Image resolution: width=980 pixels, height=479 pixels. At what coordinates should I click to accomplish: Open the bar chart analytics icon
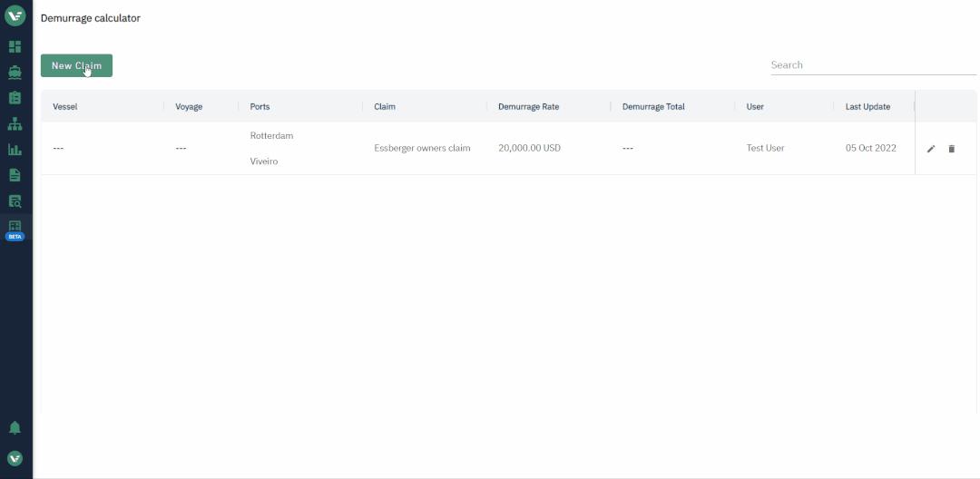(15, 150)
